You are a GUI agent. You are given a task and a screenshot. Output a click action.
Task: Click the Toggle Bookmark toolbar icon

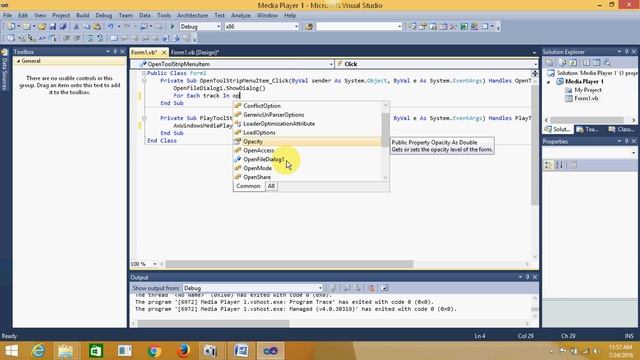tap(114, 38)
